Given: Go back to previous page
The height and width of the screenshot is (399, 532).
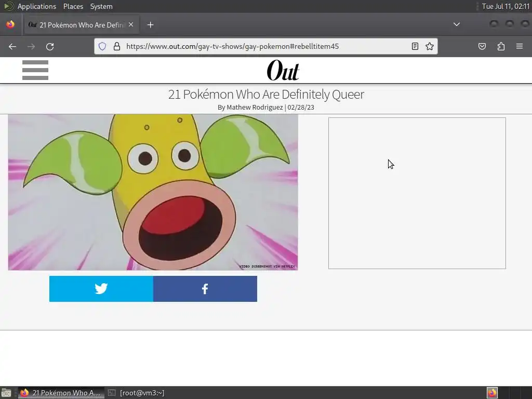Looking at the screenshot, I should click(x=12, y=46).
